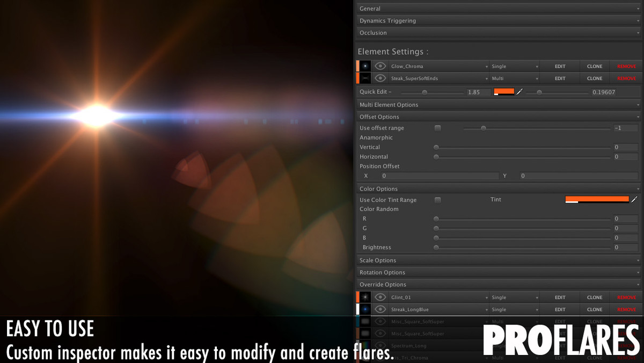
Task: Expand the Scale Options section
Action: coord(499,260)
